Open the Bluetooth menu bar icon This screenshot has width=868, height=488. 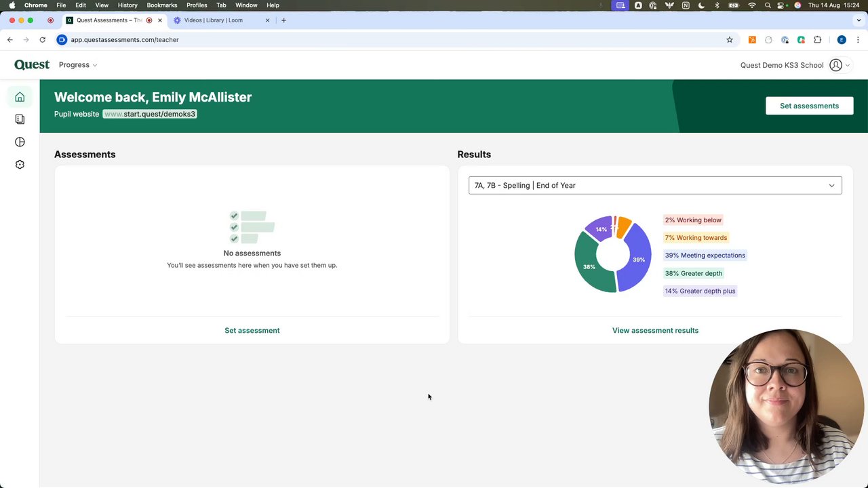(x=717, y=5)
